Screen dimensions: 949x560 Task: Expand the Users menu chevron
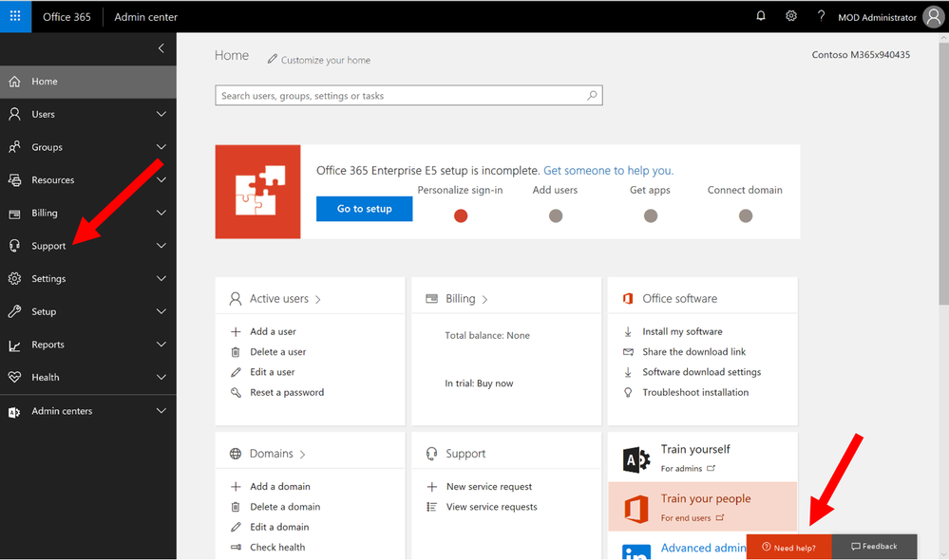(x=161, y=114)
